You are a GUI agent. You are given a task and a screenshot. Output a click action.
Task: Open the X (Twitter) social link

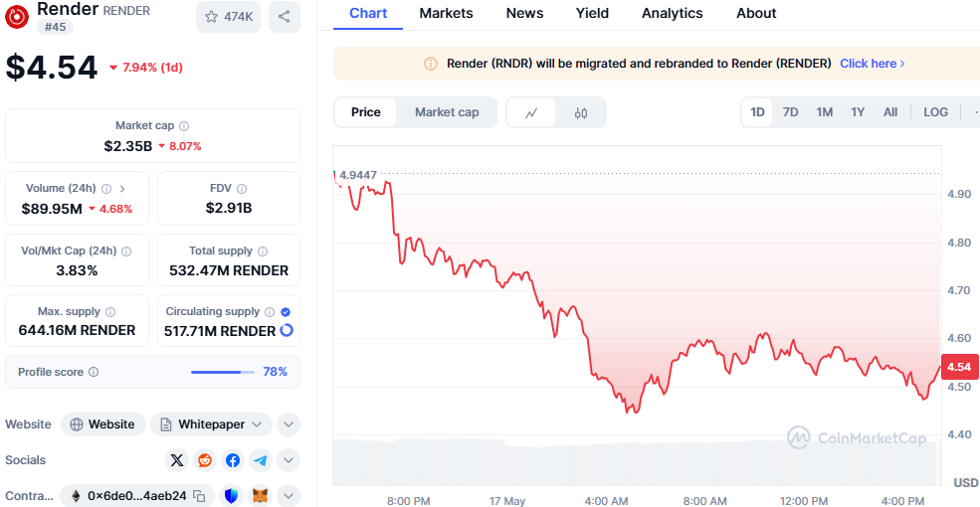click(x=177, y=461)
